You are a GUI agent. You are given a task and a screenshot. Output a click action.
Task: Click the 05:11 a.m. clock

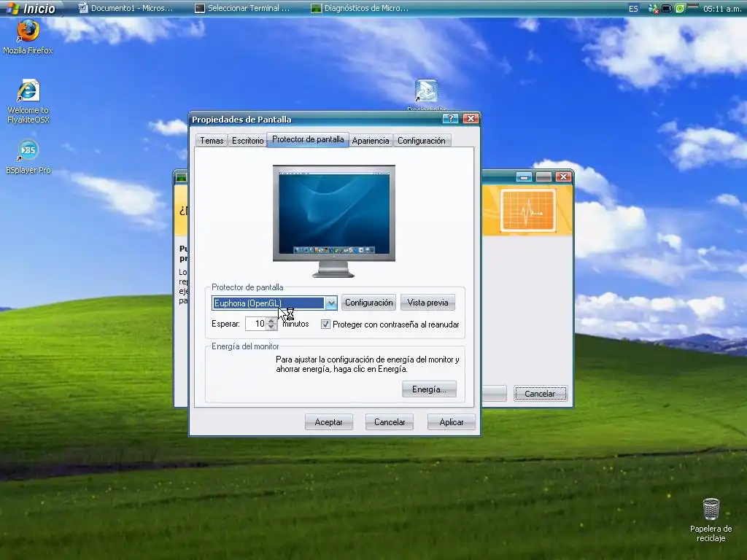click(x=722, y=9)
